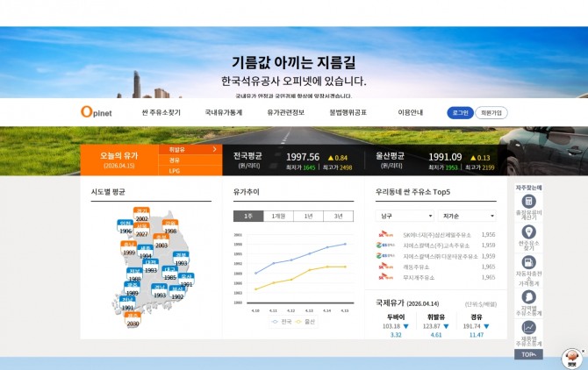Screen dimensions: 588x370
Task: Open the 유가관련정보 menu
Action: pyautogui.click(x=286, y=112)
